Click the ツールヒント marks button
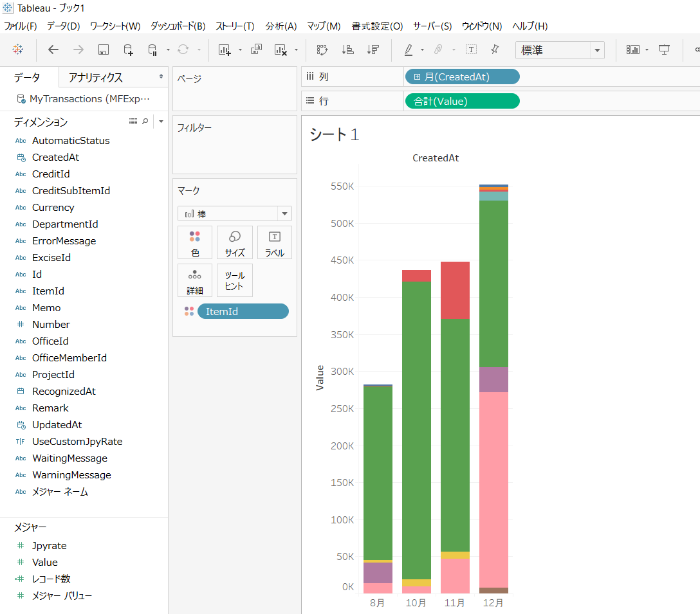Viewport: 700px width, 614px height. (x=235, y=281)
